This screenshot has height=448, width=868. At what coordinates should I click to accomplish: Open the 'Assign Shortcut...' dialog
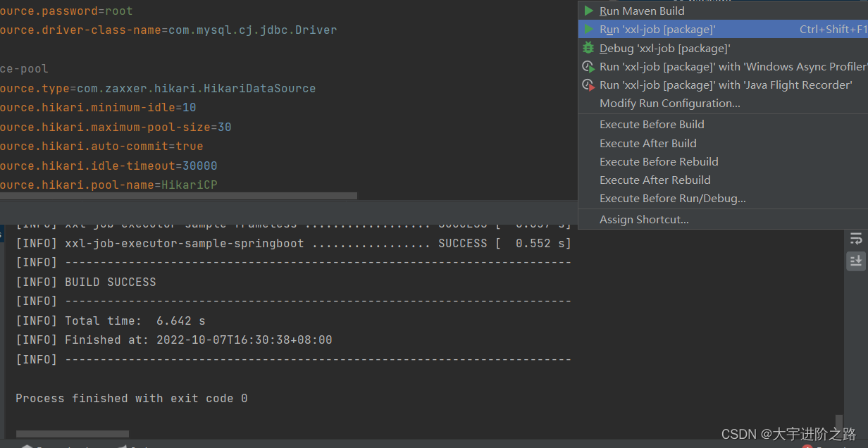[643, 219]
